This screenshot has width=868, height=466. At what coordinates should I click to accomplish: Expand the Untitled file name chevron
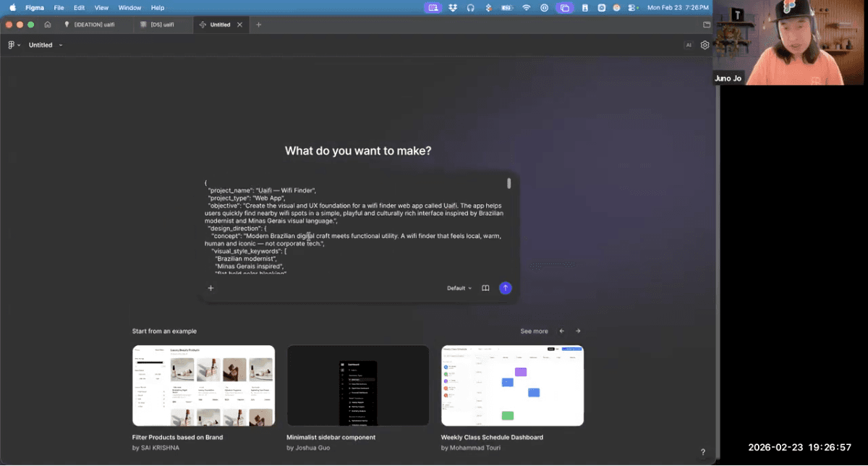pyautogui.click(x=61, y=44)
